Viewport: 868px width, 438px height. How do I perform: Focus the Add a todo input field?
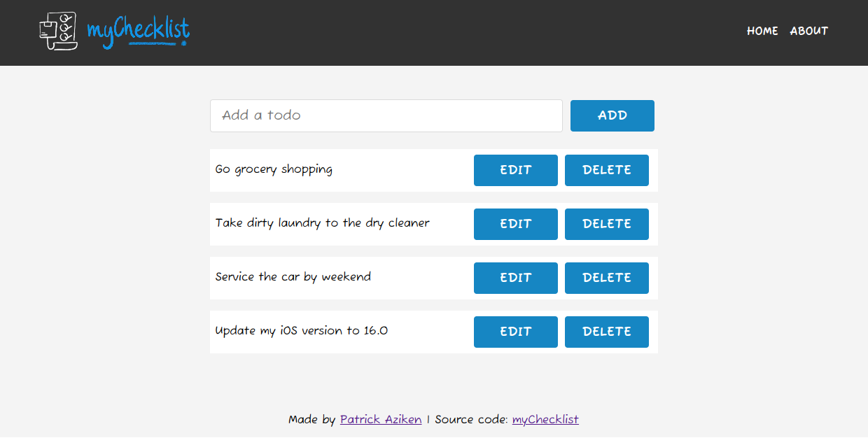point(386,115)
